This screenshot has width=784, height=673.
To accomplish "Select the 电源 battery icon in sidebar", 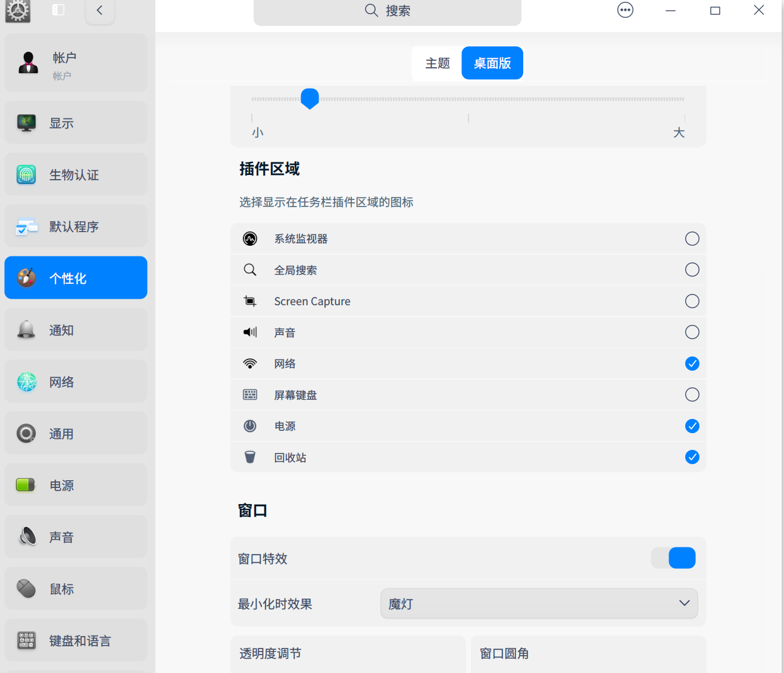I will click(26, 485).
